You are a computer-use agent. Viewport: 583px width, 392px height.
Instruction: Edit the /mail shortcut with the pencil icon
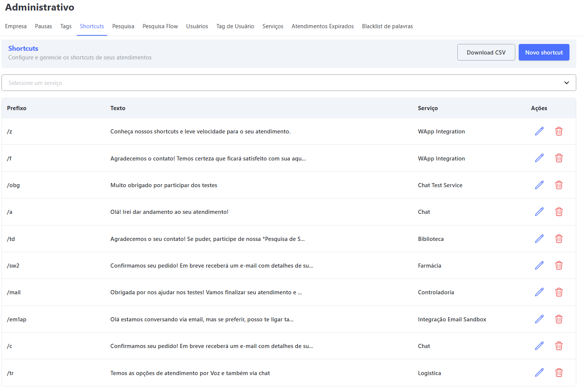(x=539, y=292)
